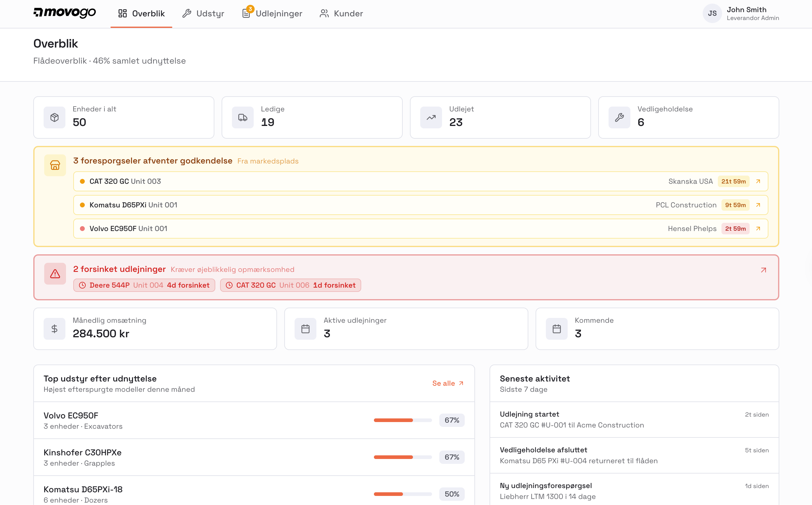Click the marketplace store icon
This screenshot has height=505, width=812.
pos(55,165)
